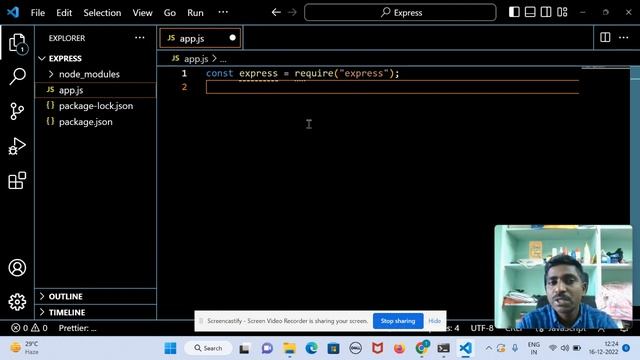Open the Terminal on taskbar
This screenshot has width=640, height=360.
443,349
